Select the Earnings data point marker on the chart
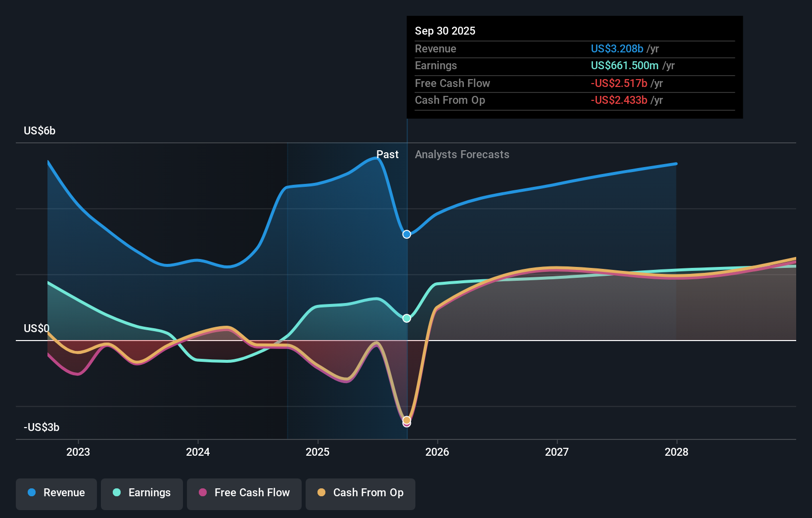The width and height of the screenshot is (812, 518). click(x=406, y=318)
